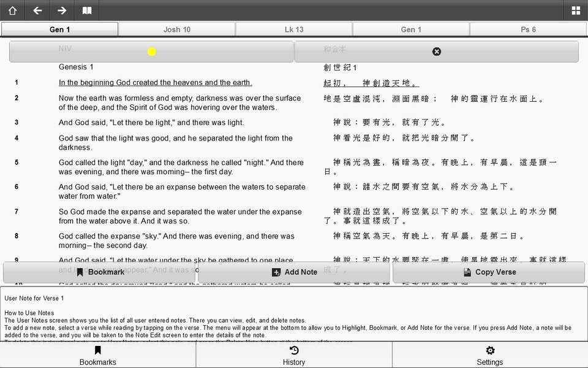Tap the Chinese text of verse 3

point(390,122)
